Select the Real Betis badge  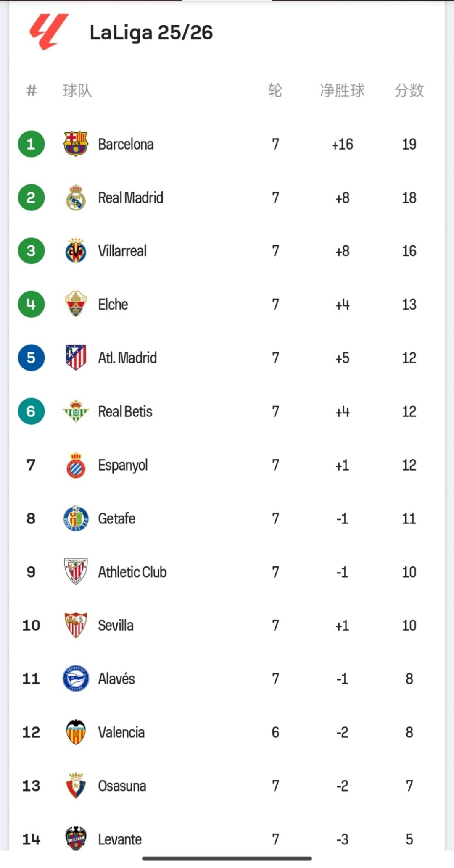[76, 411]
